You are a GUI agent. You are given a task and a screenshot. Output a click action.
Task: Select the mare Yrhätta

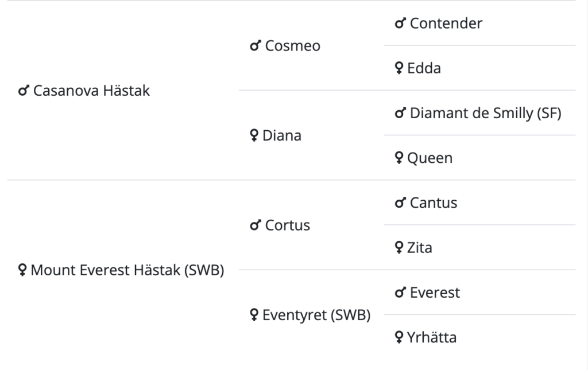pos(432,337)
